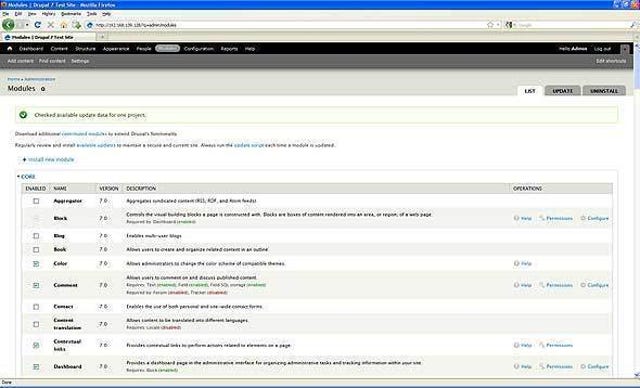
Task: Click the help icon in Color row
Action: (516, 264)
